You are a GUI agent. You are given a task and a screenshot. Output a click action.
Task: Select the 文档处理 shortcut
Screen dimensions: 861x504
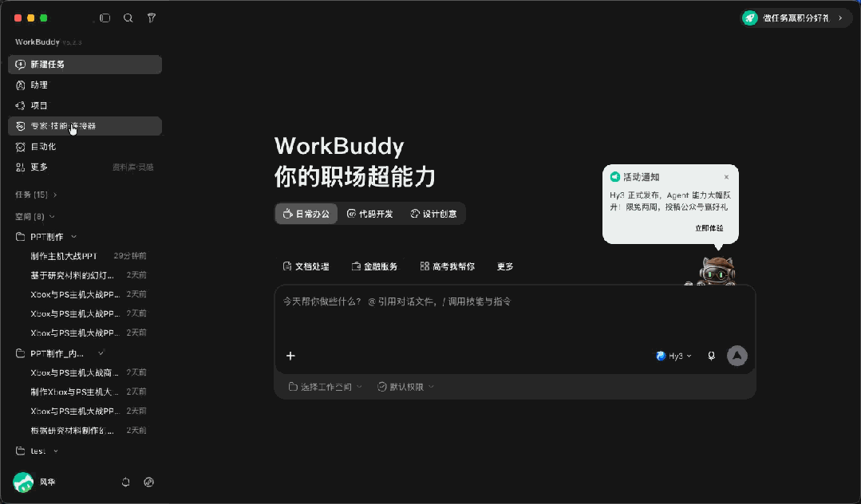click(306, 266)
